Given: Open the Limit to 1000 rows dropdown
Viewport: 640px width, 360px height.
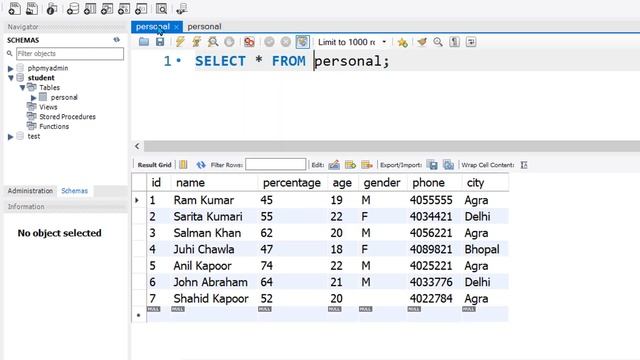Looking at the screenshot, I should pyautogui.click(x=353, y=42).
